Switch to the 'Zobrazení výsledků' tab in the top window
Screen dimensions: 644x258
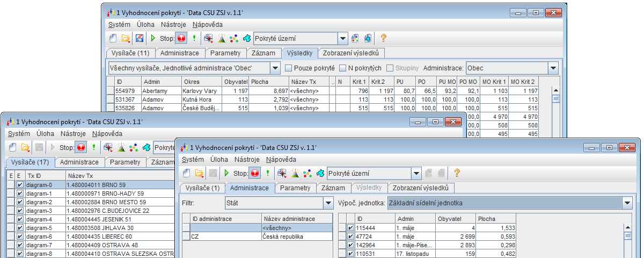tap(351, 53)
